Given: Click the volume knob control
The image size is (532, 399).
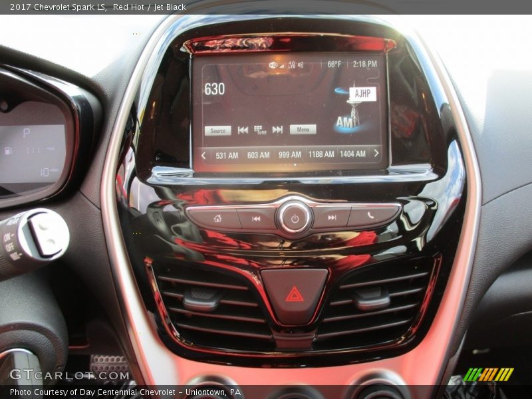Looking at the screenshot, I should click(295, 216).
